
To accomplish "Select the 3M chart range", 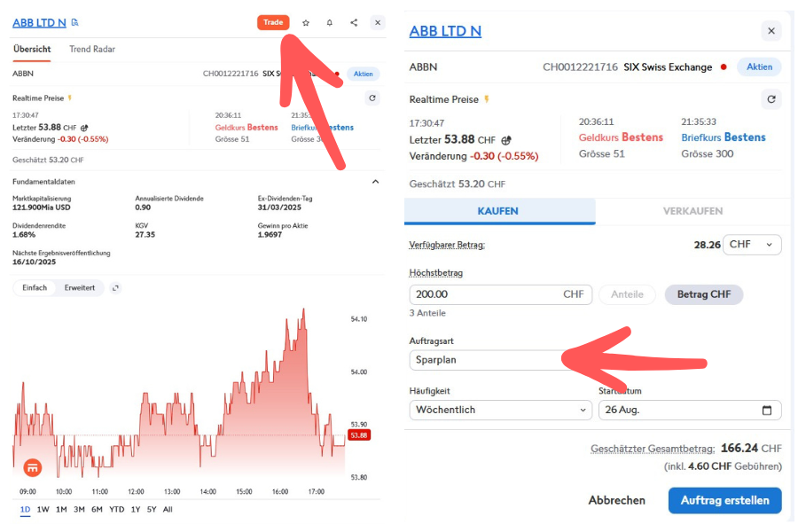I will 80,509.
